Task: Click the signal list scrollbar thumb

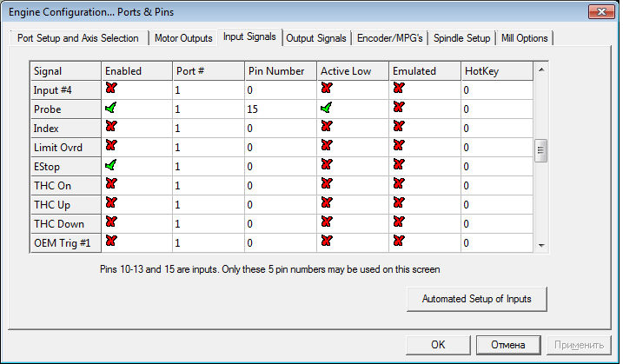Action: point(540,149)
